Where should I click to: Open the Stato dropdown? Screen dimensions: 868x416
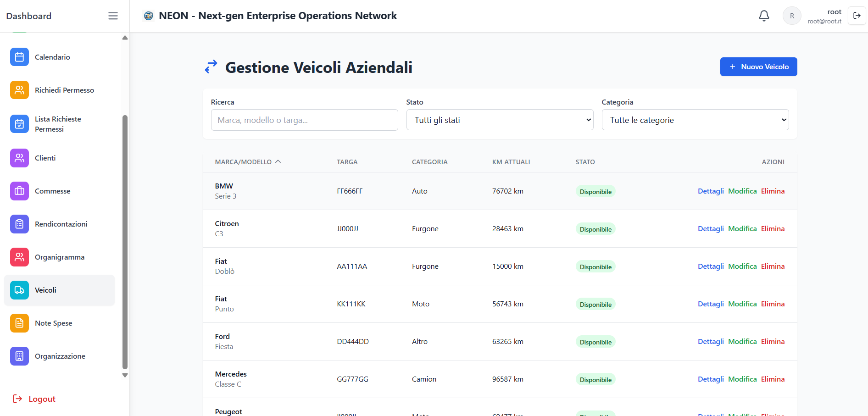[500, 120]
